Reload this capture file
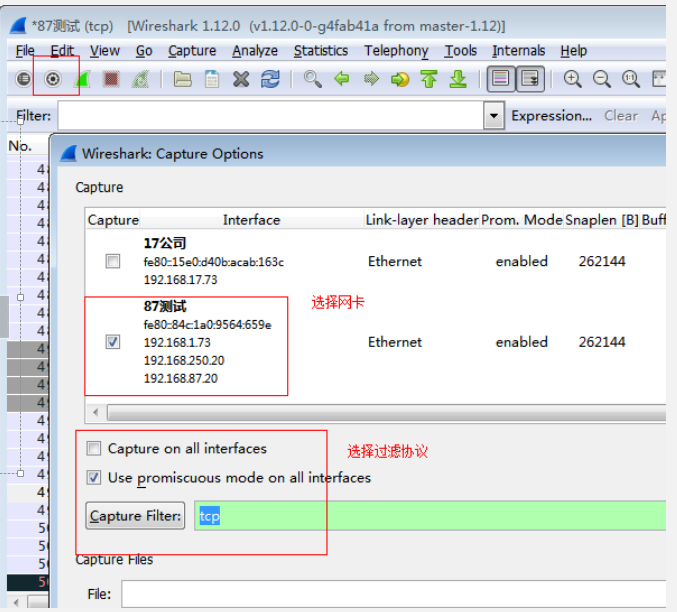 (270, 79)
